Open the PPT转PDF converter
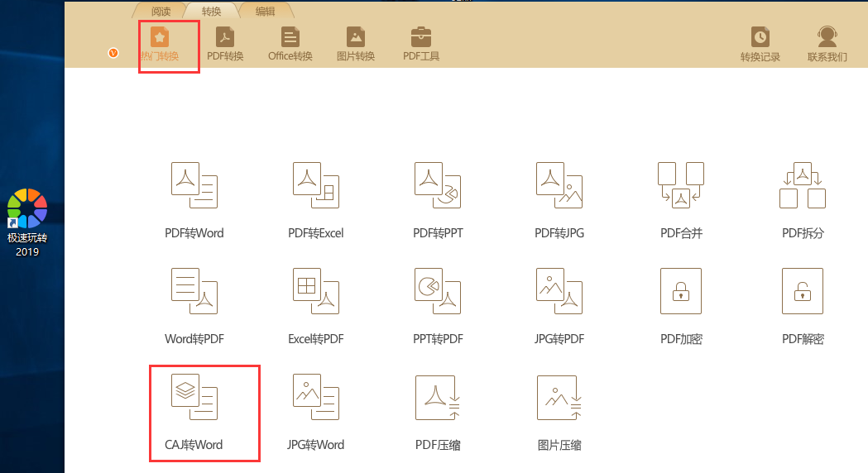The height and width of the screenshot is (473, 868). pos(438,306)
